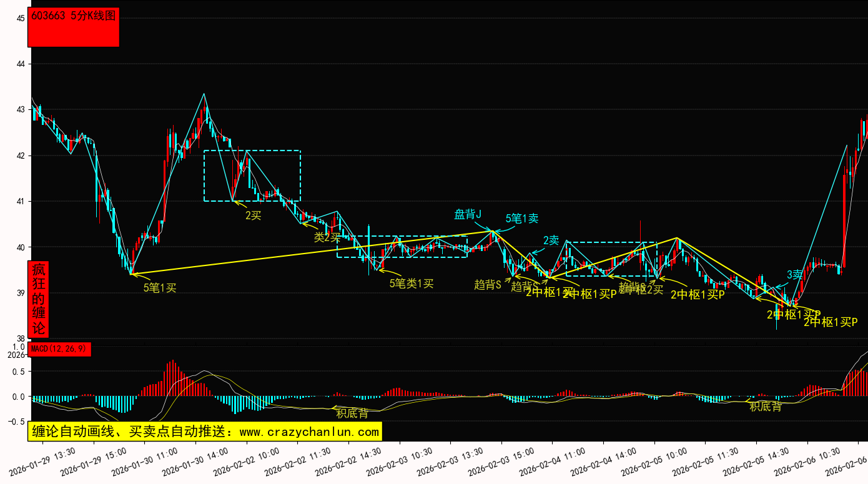Click the 45 price level on the y-axis
The height and width of the screenshot is (484, 868).
20,18
